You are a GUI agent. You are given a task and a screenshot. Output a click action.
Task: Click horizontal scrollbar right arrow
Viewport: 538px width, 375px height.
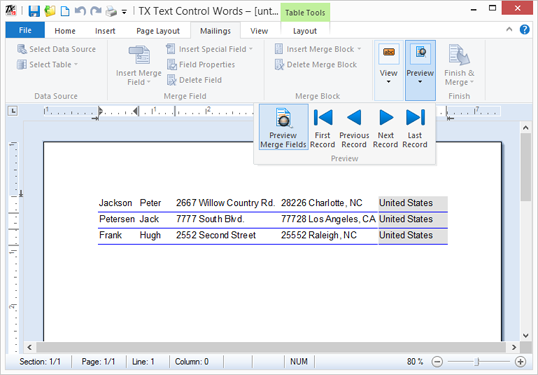[514, 347]
